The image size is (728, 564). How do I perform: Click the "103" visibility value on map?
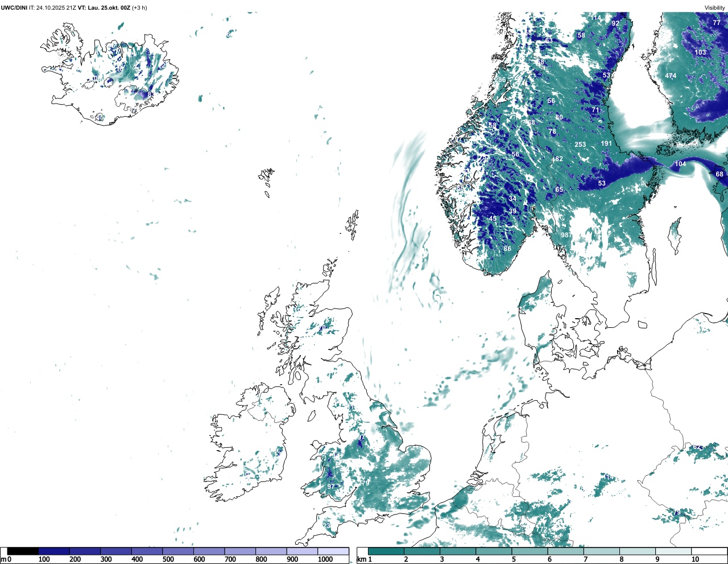pyautogui.click(x=700, y=52)
